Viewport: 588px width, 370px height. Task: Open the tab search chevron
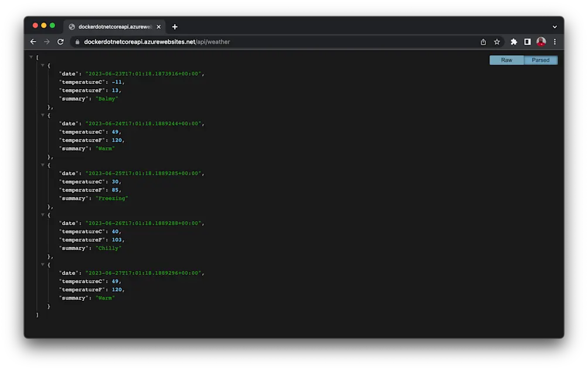(555, 26)
